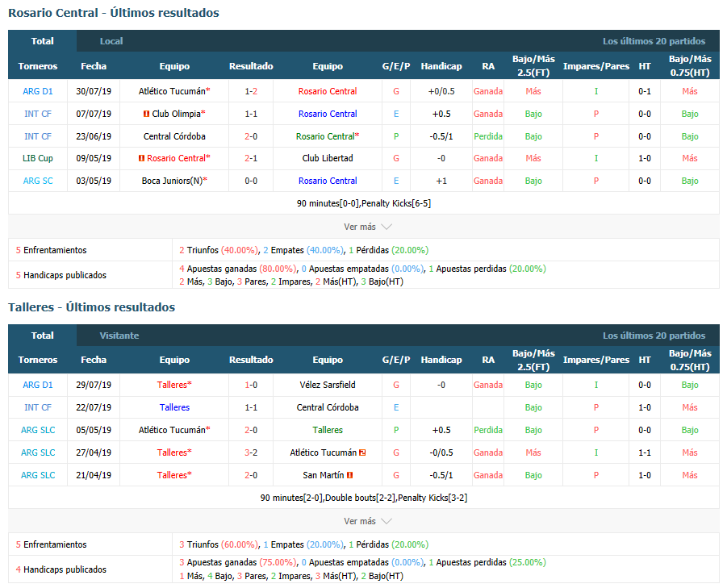The height and width of the screenshot is (588, 727).
Task: Open INT CF league link dated 07/07/19
Action: pyautogui.click(x=38, y=114)
